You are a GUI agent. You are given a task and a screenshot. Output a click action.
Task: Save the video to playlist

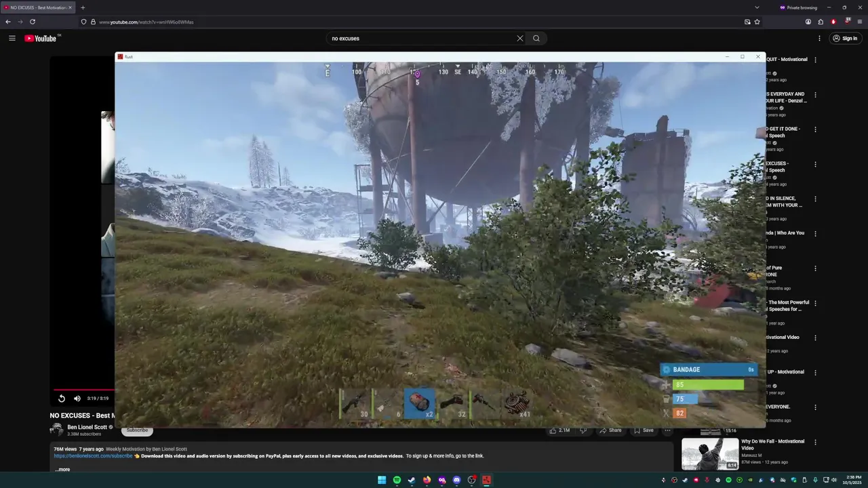coord(644,430)
